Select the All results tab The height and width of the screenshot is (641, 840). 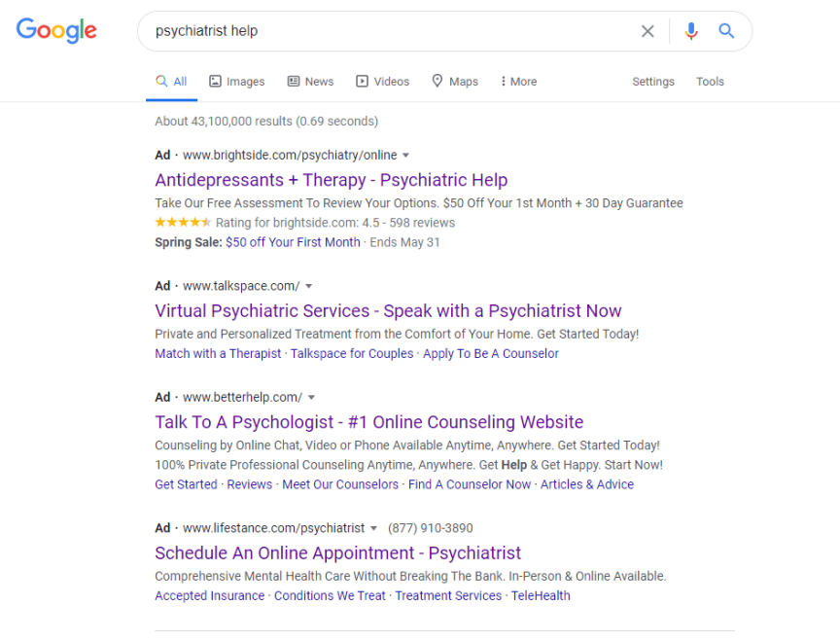click(x=171, y=82)
